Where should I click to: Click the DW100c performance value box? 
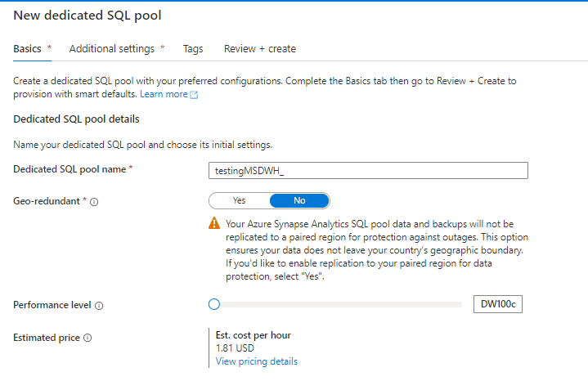pos(497,304)
